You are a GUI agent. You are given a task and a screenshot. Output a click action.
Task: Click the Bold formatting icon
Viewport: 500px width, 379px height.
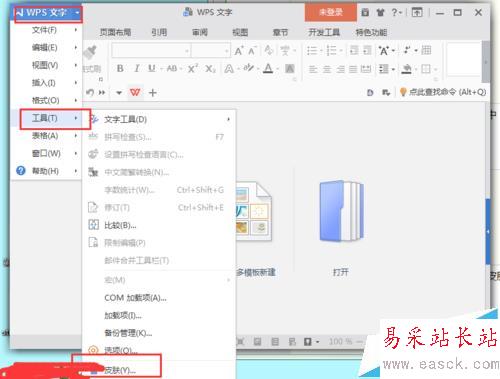click(x=120, y=69)
